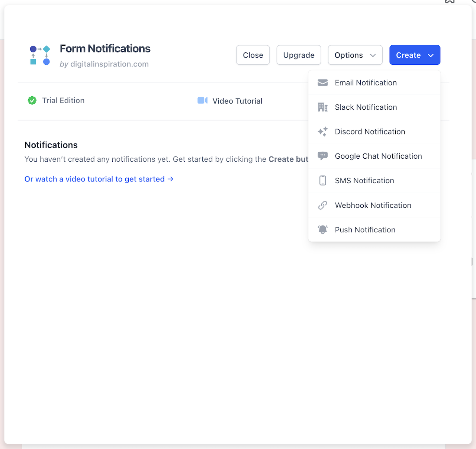Viewport: 476px width, 449px height.
Task: Click the green verified badge icon
Action: (32, 100)
